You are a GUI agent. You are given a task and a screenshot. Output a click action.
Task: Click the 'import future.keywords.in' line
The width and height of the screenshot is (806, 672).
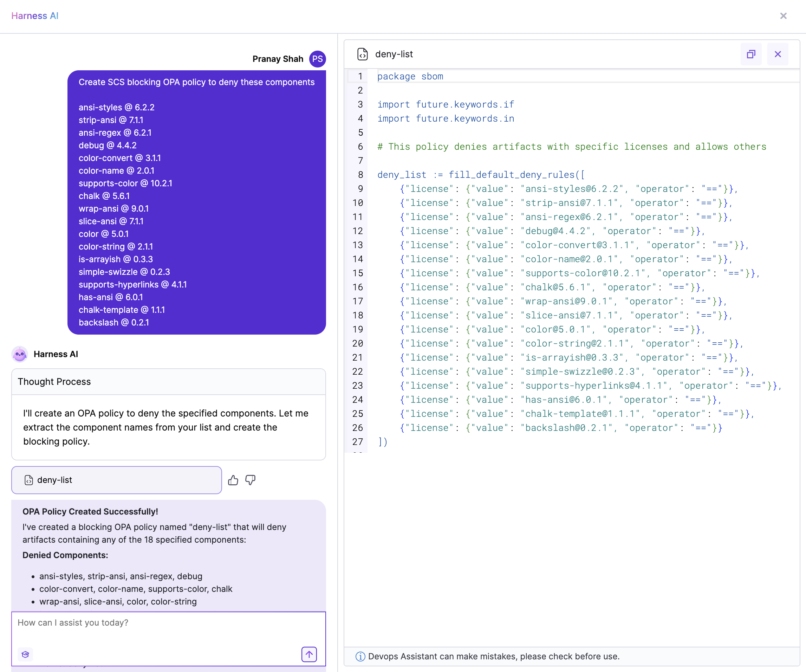pyautogui.click(x=446, y=119)
